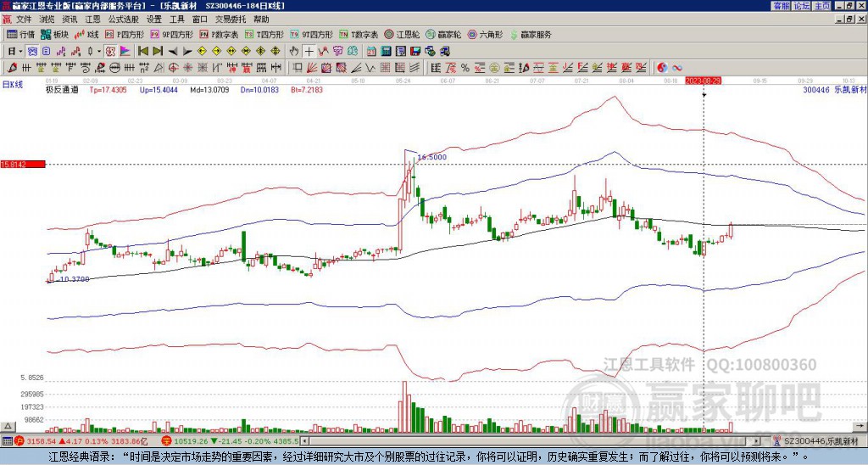Image resolution: width=868 pixels, height=465 pixels.
Task: Click the yin-yang Taiji icon
Action: click(x=662, y=68)
